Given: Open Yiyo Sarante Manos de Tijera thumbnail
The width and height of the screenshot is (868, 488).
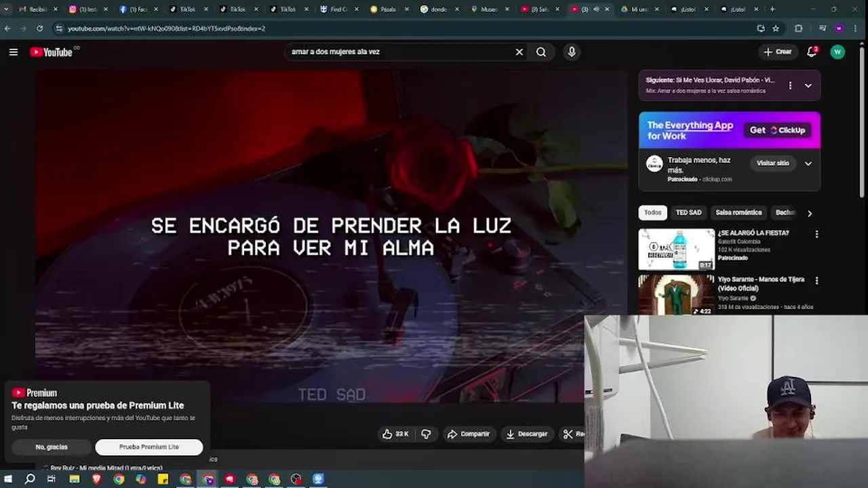Looking at the screenshot, I should point(676,295).
